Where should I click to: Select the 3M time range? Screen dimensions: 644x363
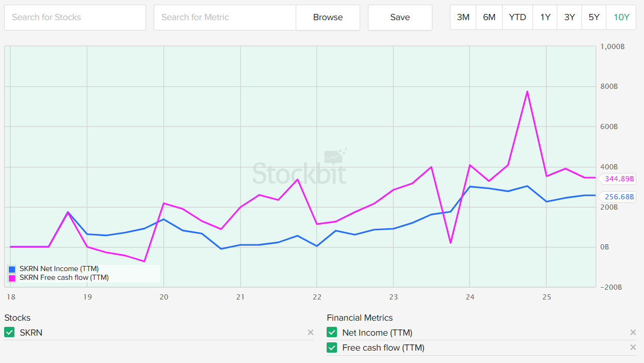coord(463,18)
